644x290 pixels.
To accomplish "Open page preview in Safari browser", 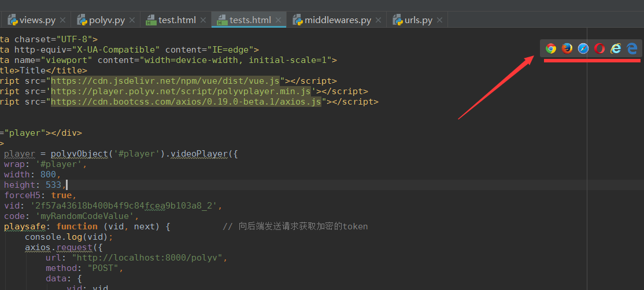I will 583,49.
